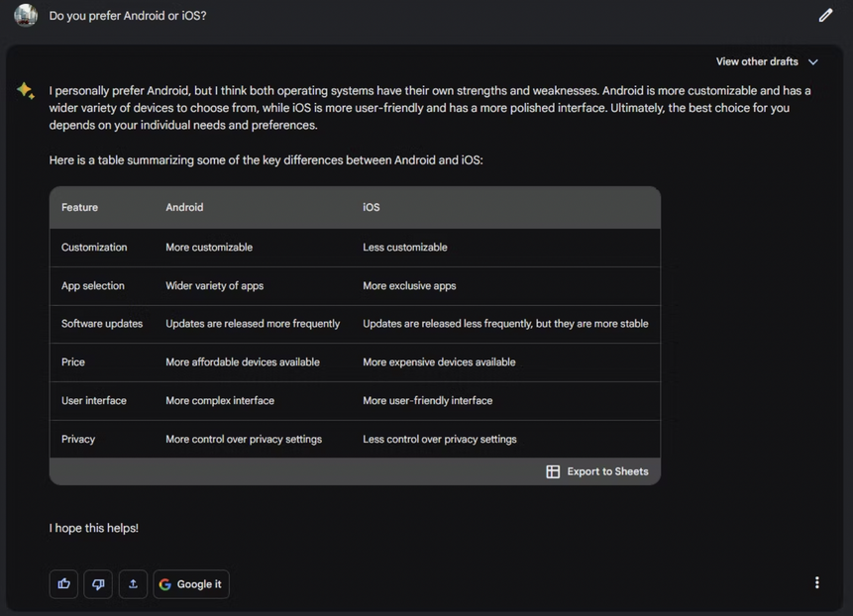Click the Customization row label

click(94, 248)
